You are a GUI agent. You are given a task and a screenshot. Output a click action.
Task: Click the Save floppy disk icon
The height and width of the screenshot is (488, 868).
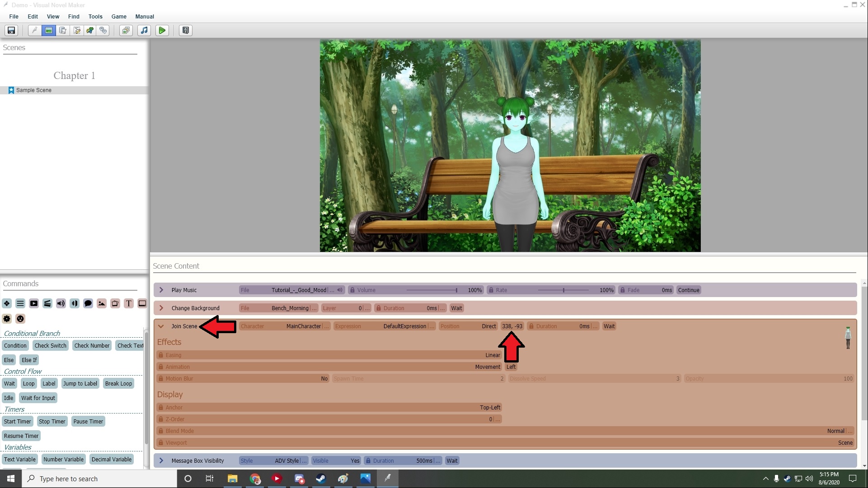point(11,30)
